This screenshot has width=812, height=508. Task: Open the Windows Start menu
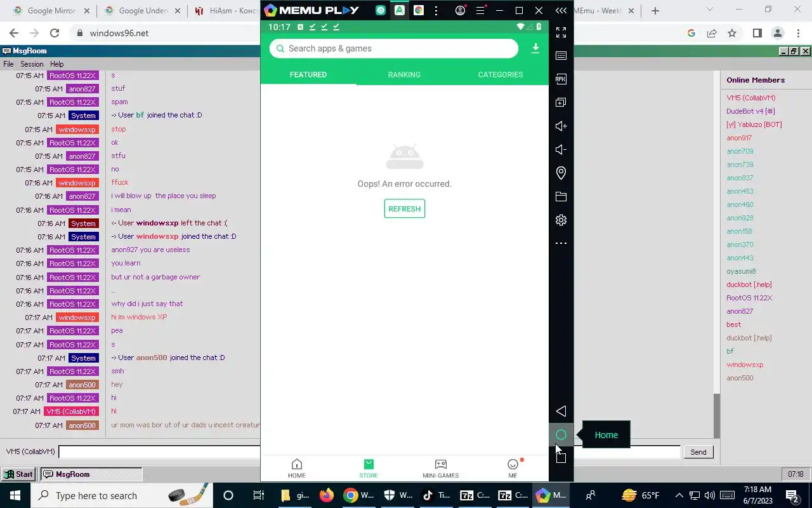point(15,495)
